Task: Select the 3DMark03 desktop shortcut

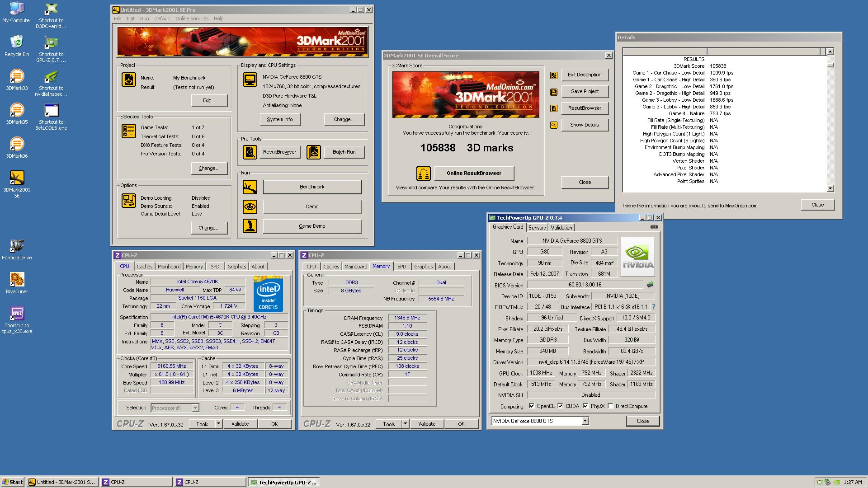Action: coord(17,80)
